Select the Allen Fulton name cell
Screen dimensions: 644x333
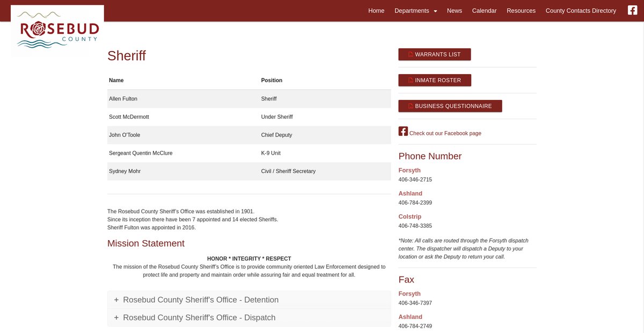[184, 99]
